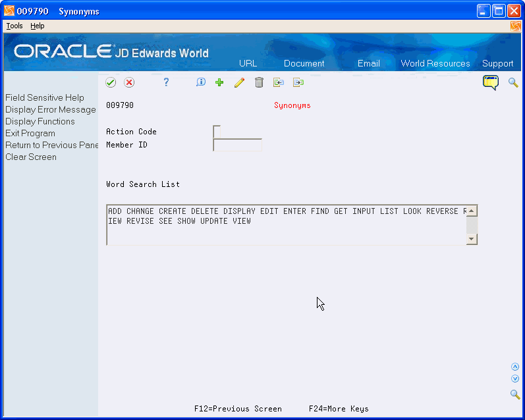Viewport: 525px width, 420px height.
Task: Click F24=More Keys
Action: coord(339,409)
